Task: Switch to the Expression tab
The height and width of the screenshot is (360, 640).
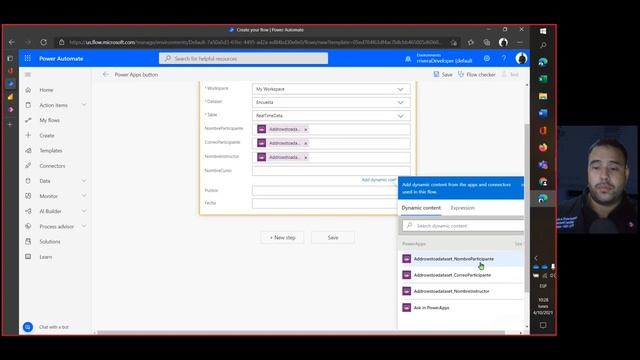Action: click(x=462, y=208)
